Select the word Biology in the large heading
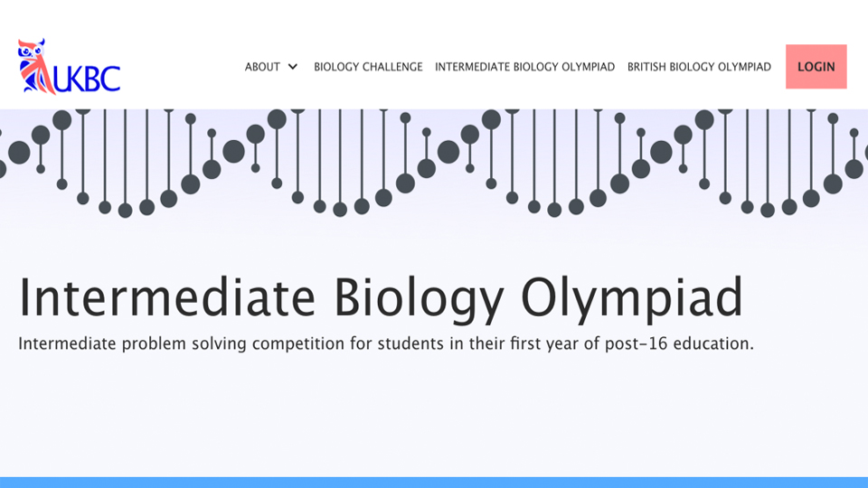The image size is (868, 488). [419, 299]
